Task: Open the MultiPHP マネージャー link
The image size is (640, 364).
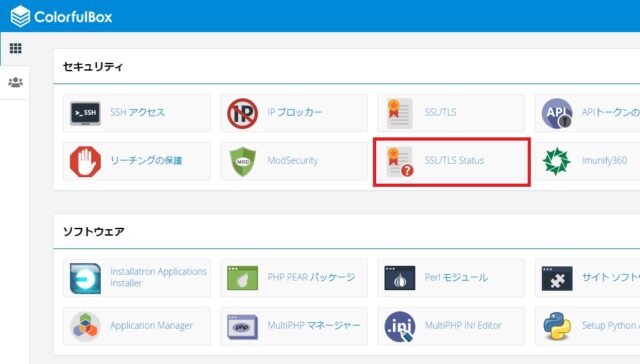Action: 314,326
